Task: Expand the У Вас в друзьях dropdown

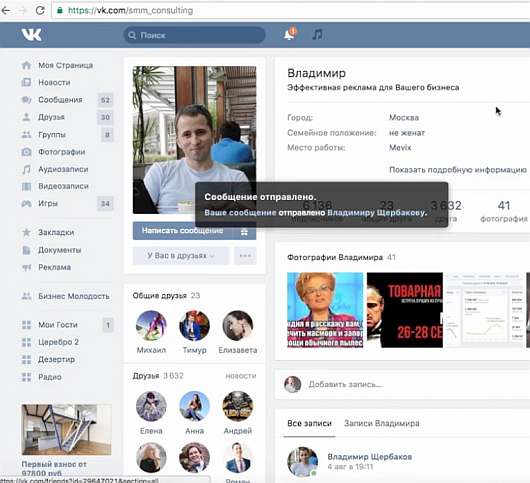Action: (x=181, y=256)
